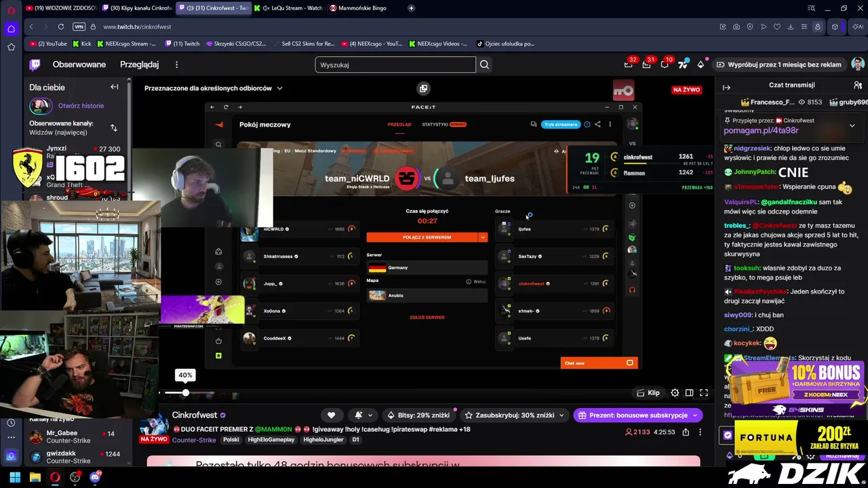Click the HighEloGameplay stream tag
Image resolution: width=868 pixels, height=488 pixels.
[x=271, y=440]
